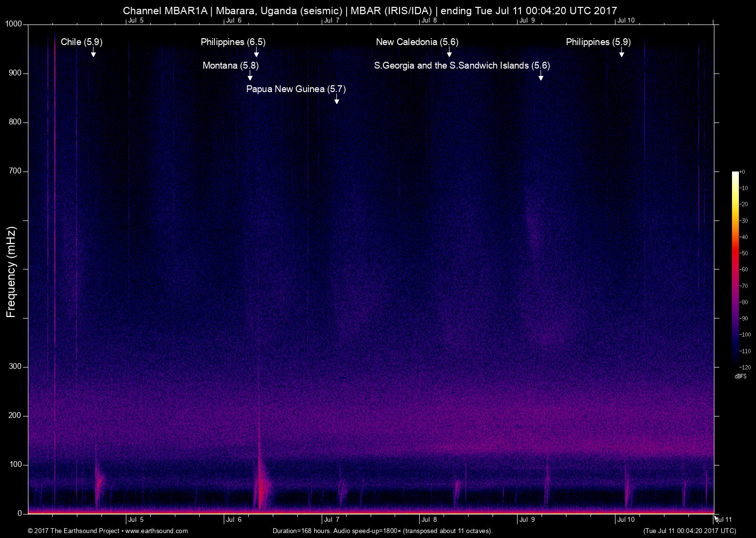Click the dBFS color scale bar
Image resolution: width=756 pixels, height=538 pixels.
coord(735,268)
